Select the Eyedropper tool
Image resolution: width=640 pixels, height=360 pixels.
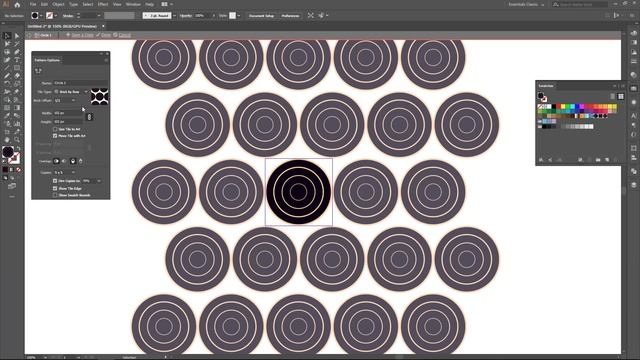7,116
